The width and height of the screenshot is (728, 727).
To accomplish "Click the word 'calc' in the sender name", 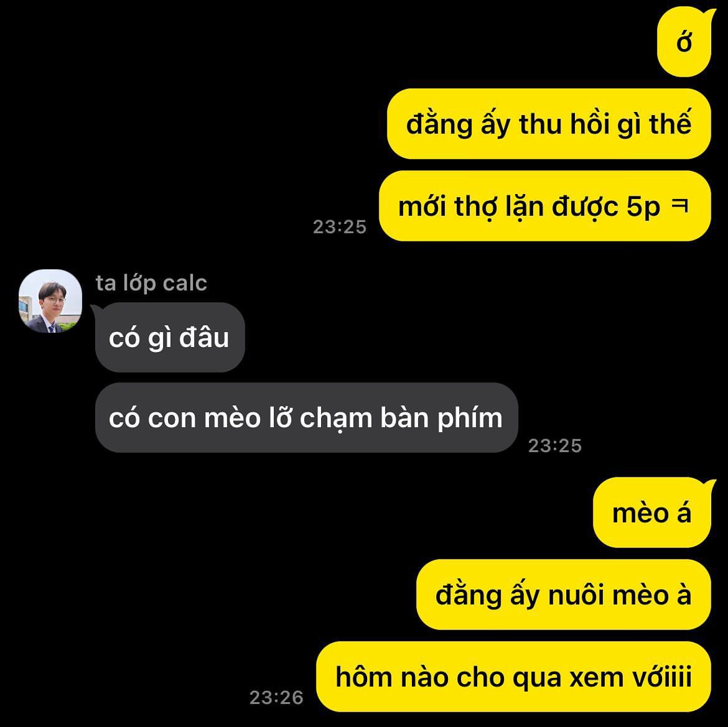I will tap(185, 283).
